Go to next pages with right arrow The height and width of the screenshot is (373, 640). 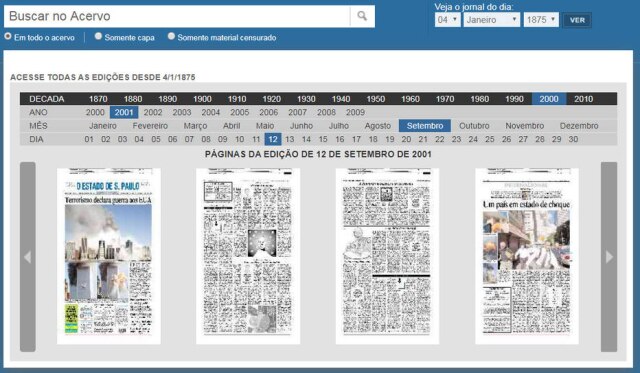609,257
